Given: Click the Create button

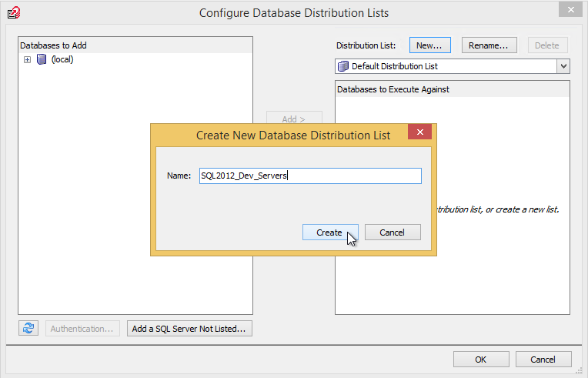Looking at the screenshot, I should pyautogui.click(x=329, y=232).
